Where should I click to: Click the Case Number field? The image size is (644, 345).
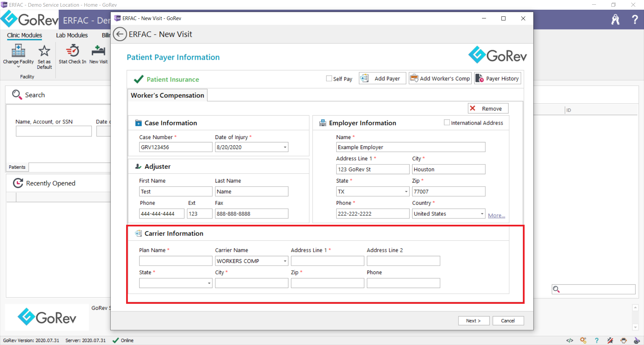[x=176, y=147]
